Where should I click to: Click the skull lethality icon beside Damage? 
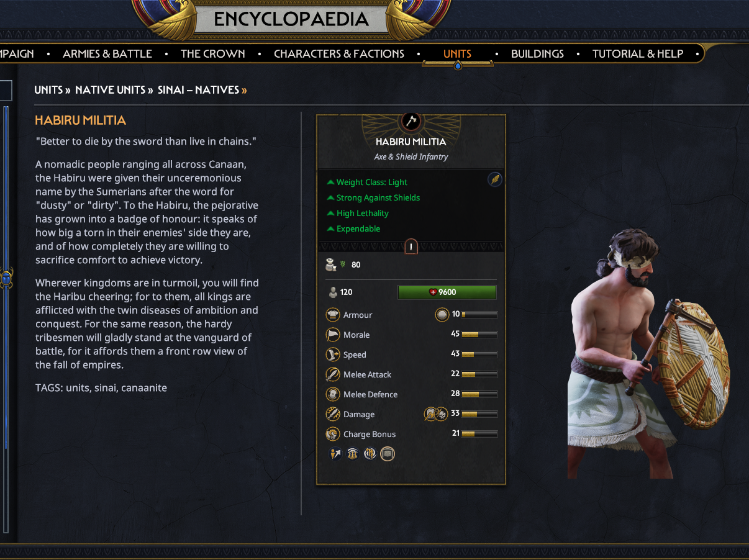[442, 414]
